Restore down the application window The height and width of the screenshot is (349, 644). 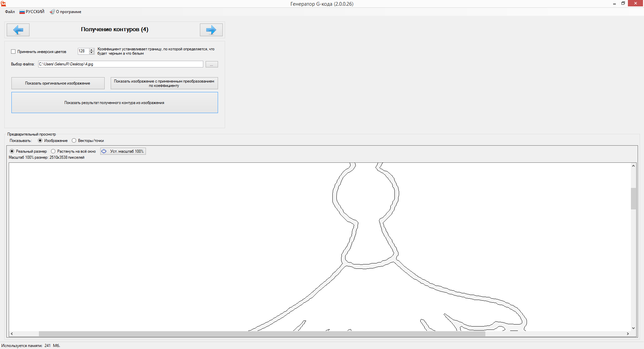click(623, 4)
